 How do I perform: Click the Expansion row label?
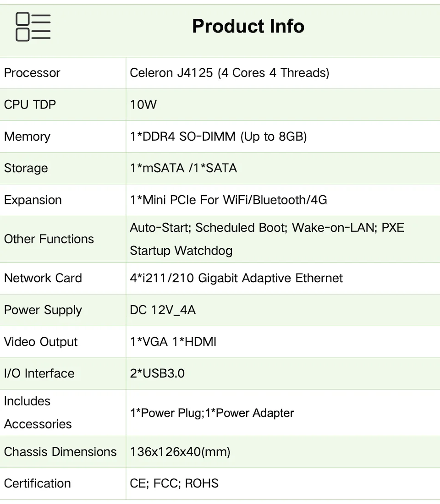(33, 200)
